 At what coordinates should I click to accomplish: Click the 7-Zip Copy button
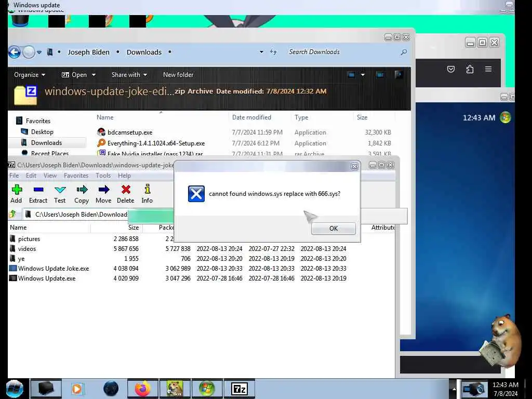coord(82,194)
